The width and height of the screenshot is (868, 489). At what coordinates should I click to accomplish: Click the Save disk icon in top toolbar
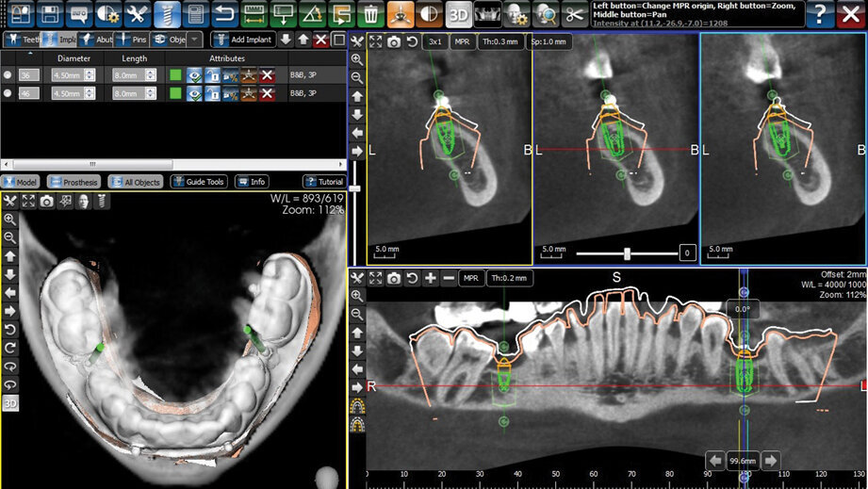pos(49,14)
